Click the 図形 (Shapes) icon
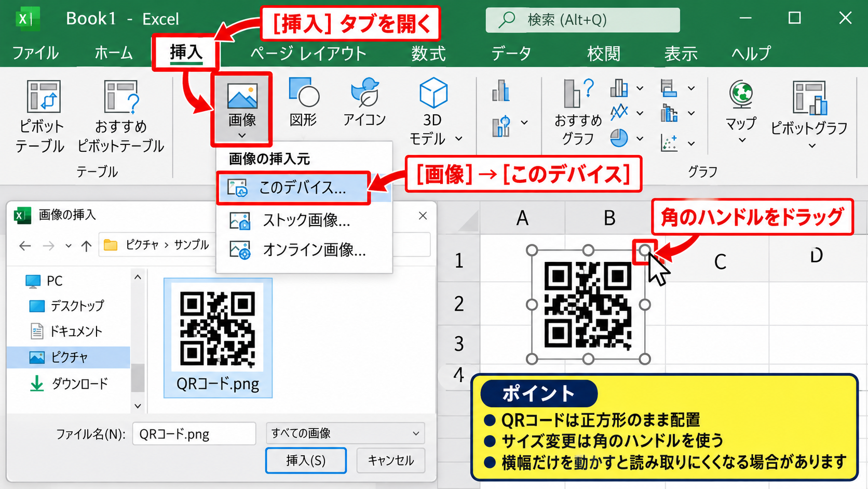The image size is (868, 489). 304,92
